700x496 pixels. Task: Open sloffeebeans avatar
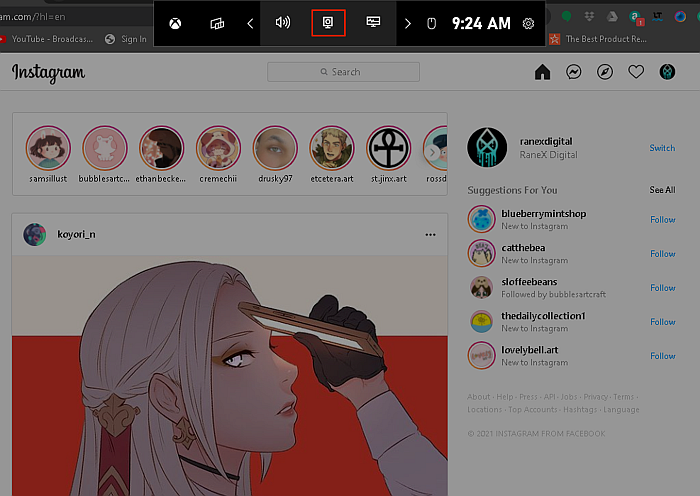point(482,288)
